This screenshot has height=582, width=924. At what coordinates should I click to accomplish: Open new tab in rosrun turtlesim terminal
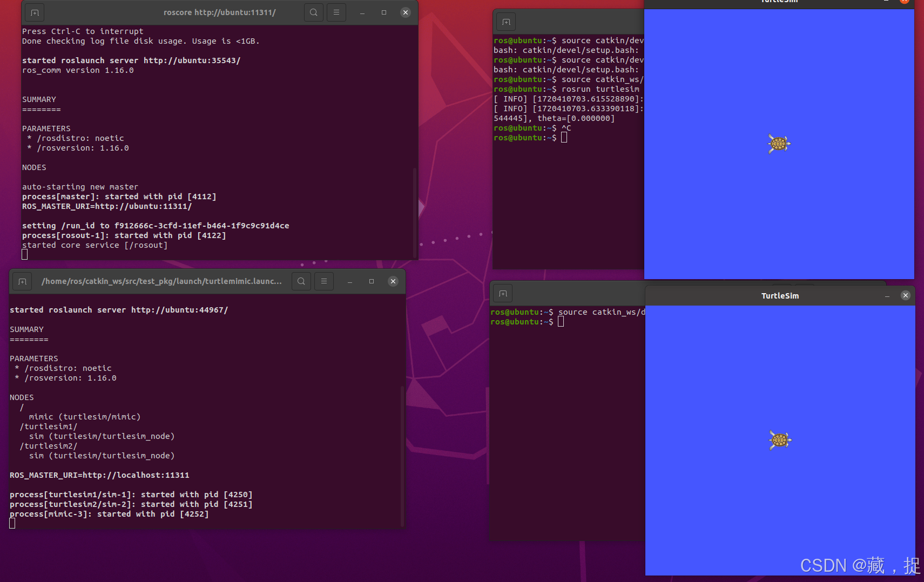click(x=506, y=22)
